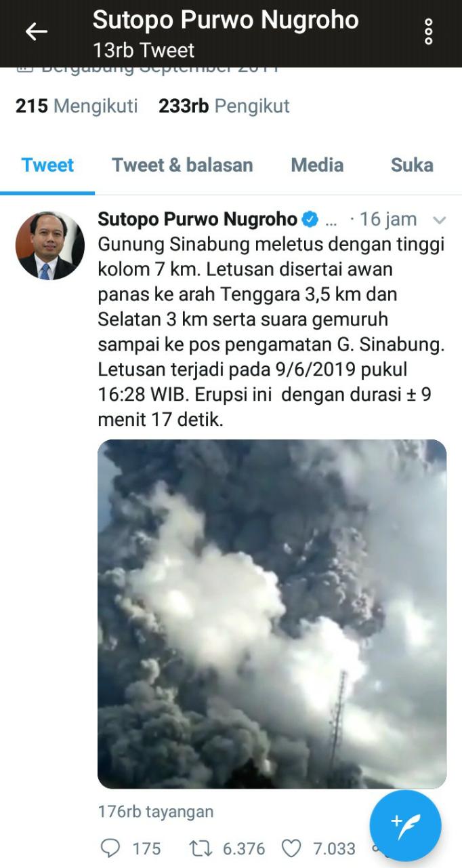Open the 215 Mengikuti list

pyautogui.click(x=77, y=106)
